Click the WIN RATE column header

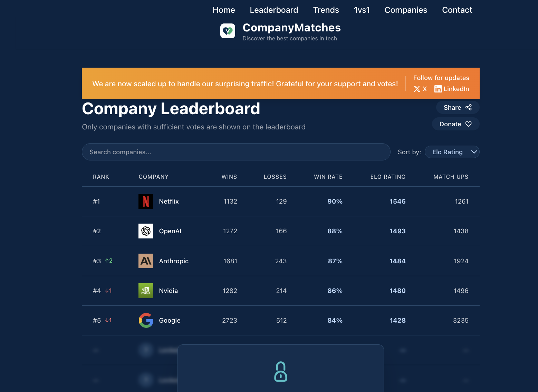(328, 177)
